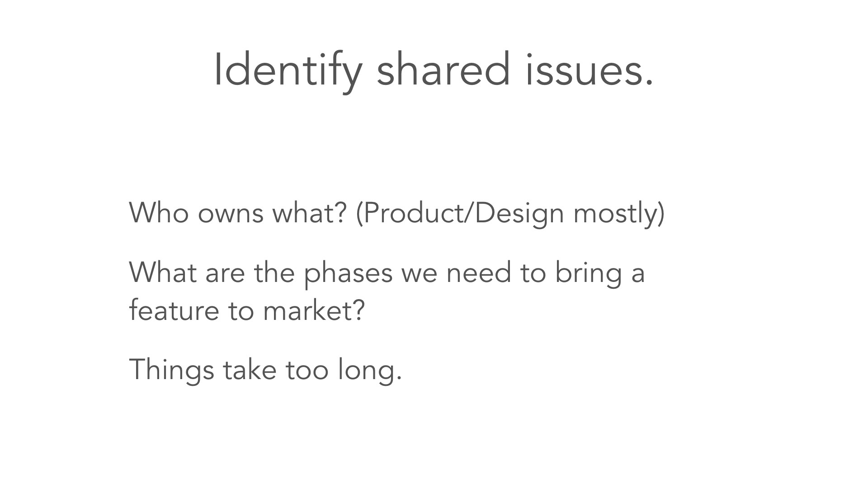868x488 pixels.
Task: Click the word 'phases' in the second bullet
Action: 348,274
